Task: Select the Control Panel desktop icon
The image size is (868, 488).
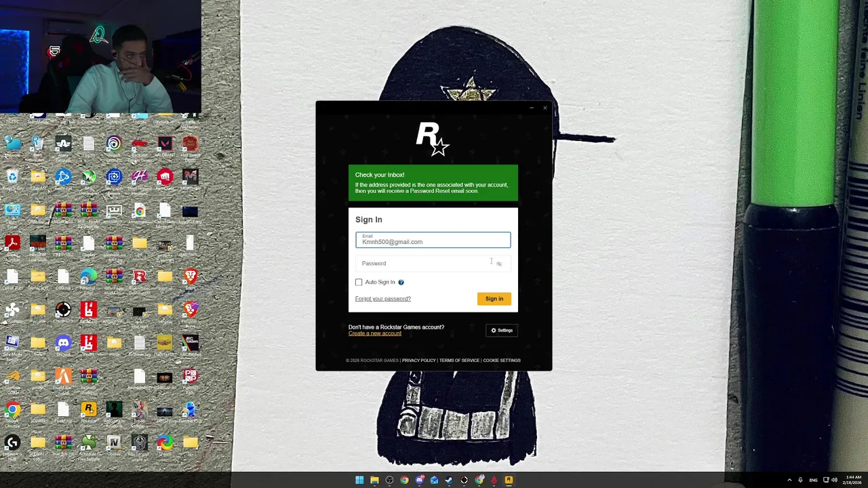Action: (12, 213)
